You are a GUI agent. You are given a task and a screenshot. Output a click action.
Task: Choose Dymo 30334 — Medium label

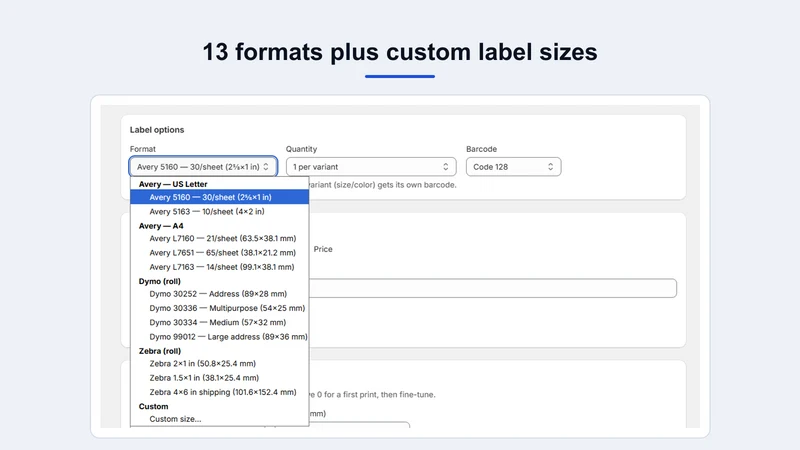(x=219, y=322)
